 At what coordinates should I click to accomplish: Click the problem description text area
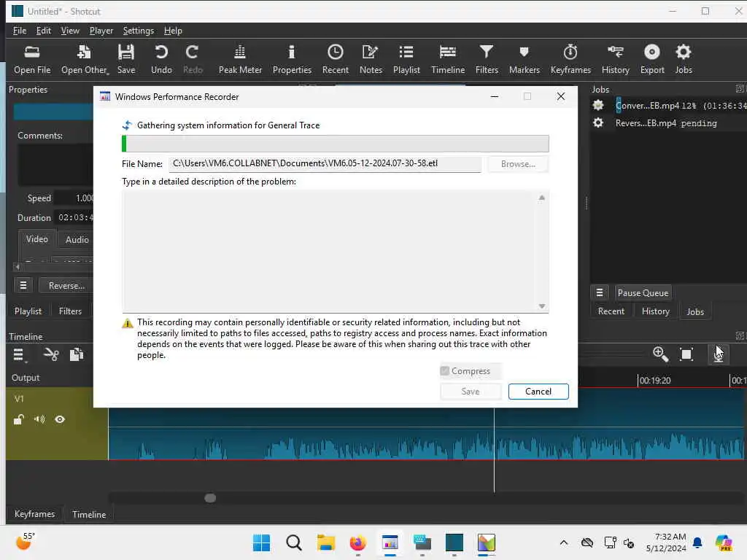[336, 251]
